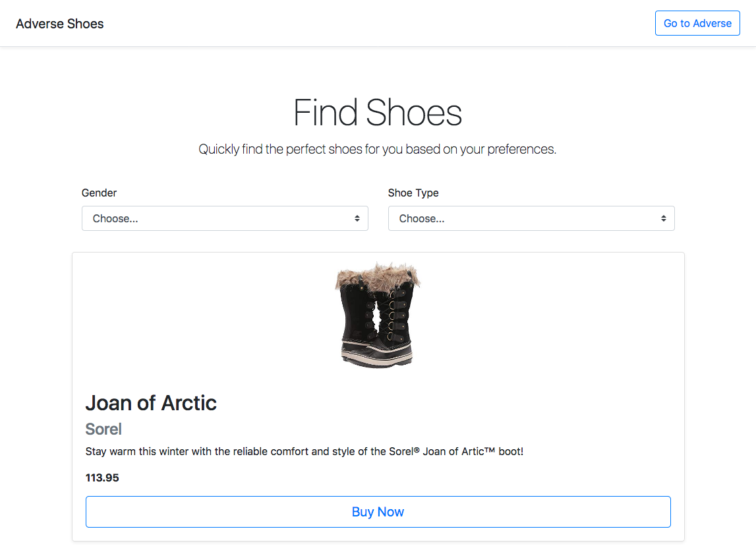Click the Gender field label
The height and width of the screenshot is (558, 756).
[x=99, y=193]
